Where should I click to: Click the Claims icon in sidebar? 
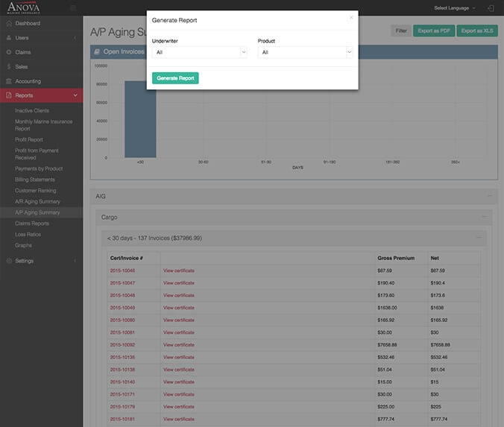point(8,52)
